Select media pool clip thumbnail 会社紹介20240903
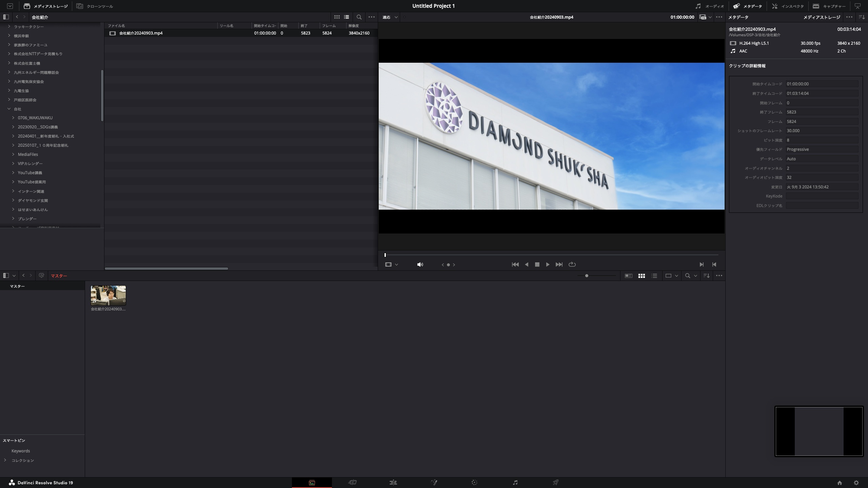868x488 pixels. pos(108,296)
